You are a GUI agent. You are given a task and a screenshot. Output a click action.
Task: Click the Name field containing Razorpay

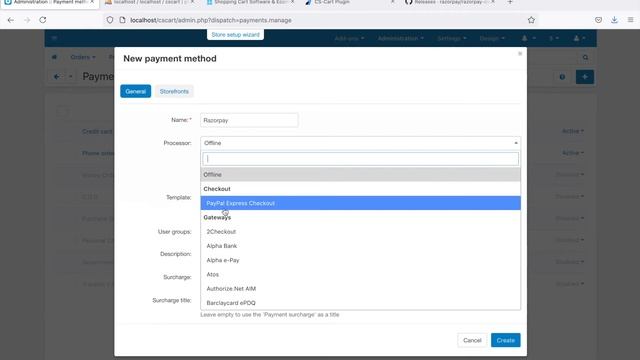(x=249, y=120)
